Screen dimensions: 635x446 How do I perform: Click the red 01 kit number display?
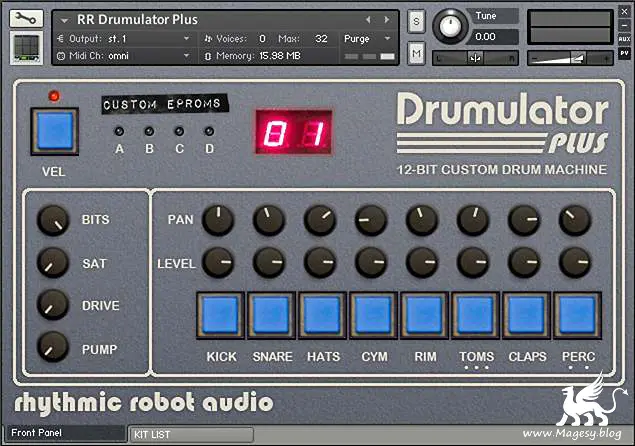pyautogui.click(x=294, y=132)
